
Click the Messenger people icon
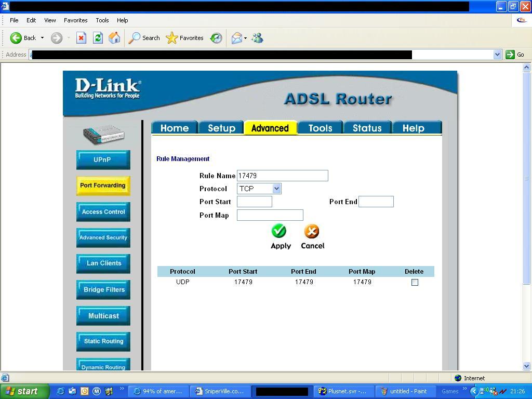pyautogui.click(x=258, y=38)
